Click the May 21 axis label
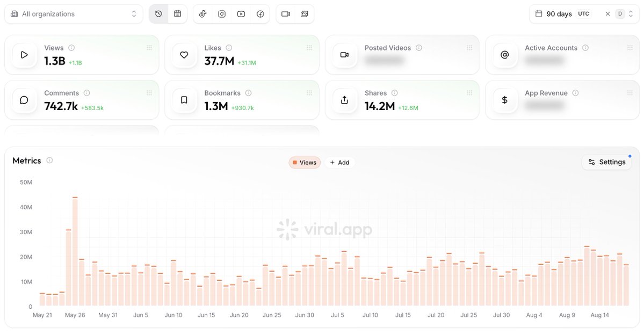The image size is (644, 335). 42,315
